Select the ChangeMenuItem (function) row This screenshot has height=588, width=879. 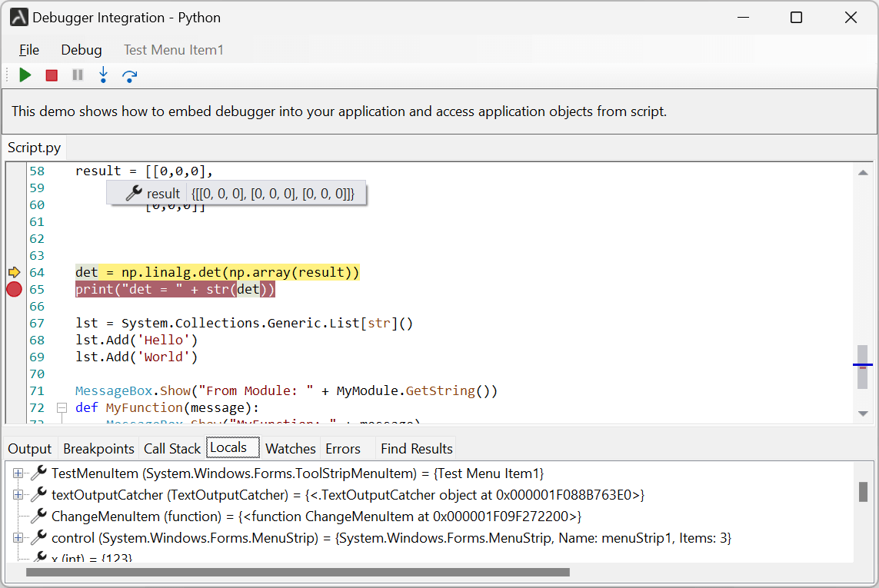point(316,517)
